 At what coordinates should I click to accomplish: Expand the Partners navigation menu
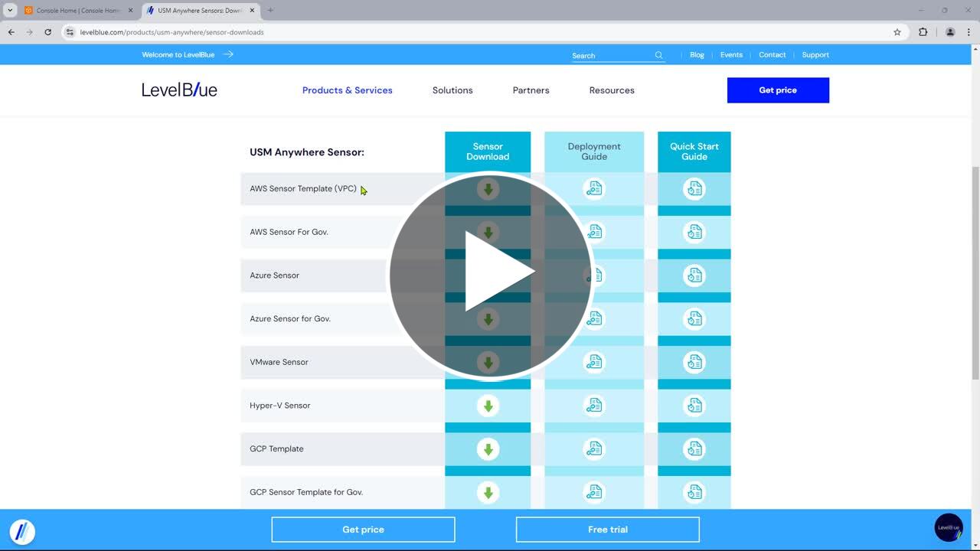point(531,90)
